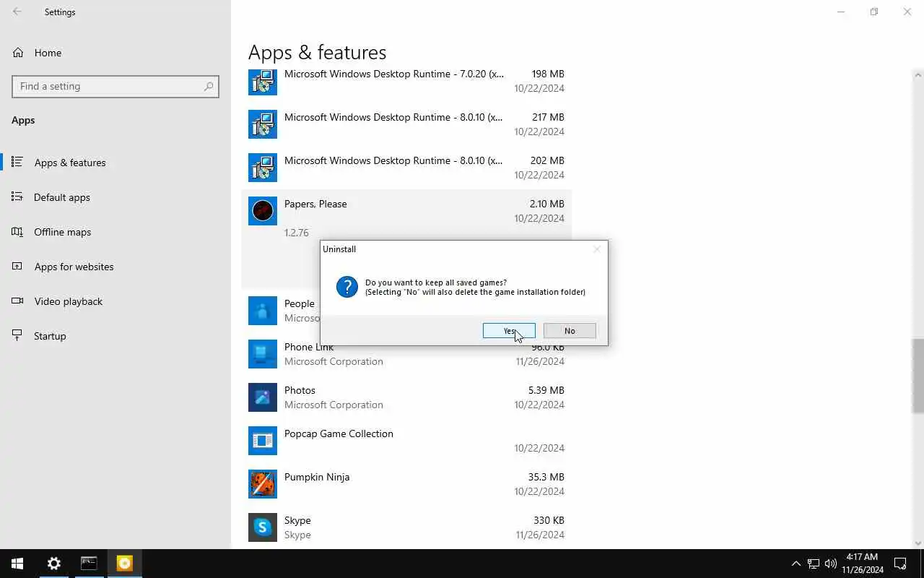Open the notification center icon
The image size is (924, 578).
click(x=900, y=564)
